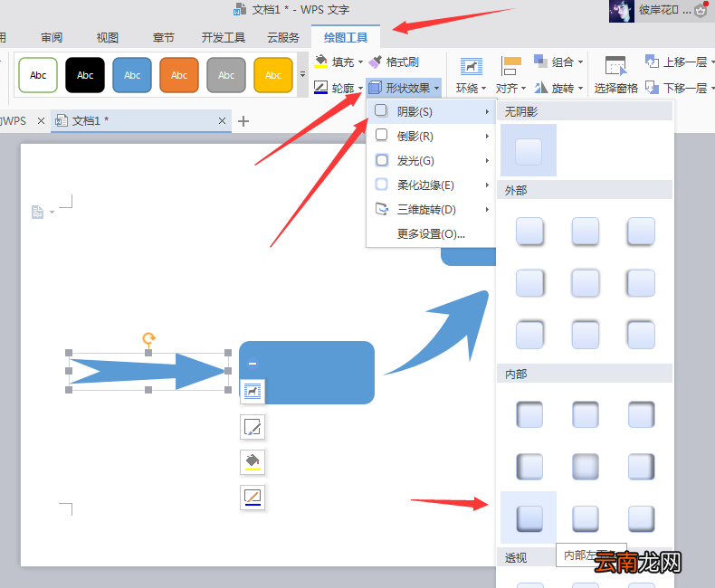The width and height of the screenshot is (715, 588).
Task: Choose More Settings (更多设置)
Action: click(432, 234)
